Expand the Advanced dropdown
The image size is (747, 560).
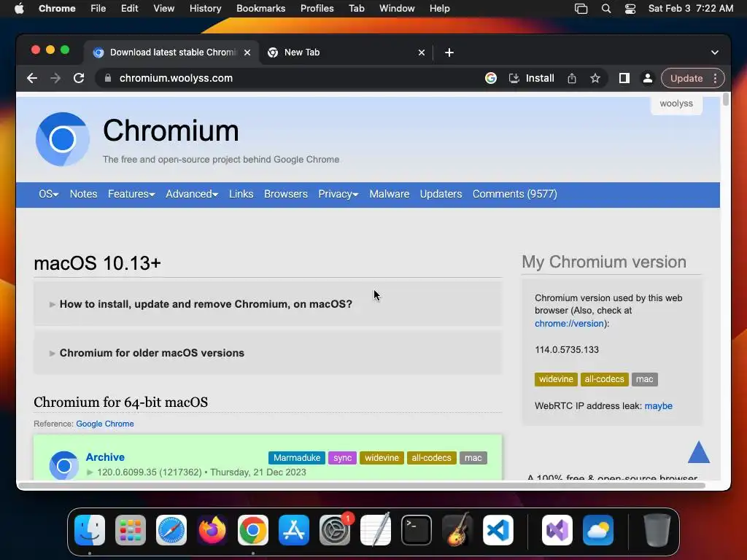[192, 194]
